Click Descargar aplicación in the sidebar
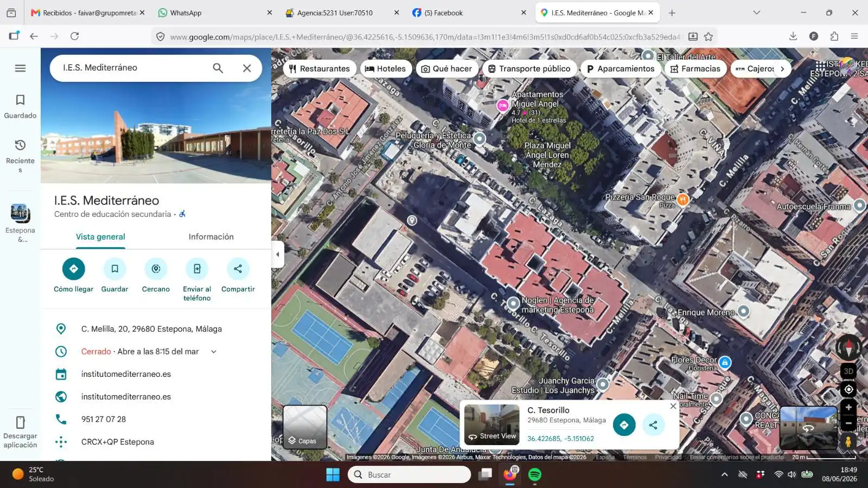The height and width of the screenshot is (488, 868). [x=20, y=432]
